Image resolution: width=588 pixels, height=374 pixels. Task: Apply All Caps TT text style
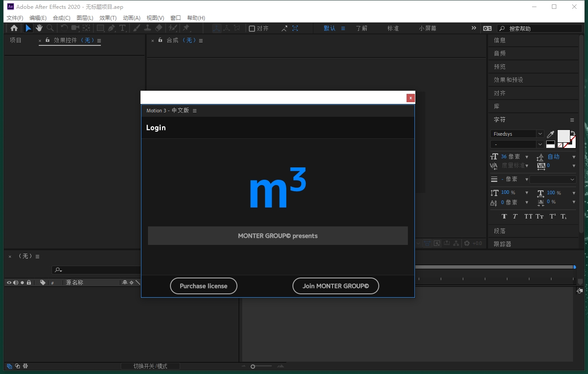528,216
